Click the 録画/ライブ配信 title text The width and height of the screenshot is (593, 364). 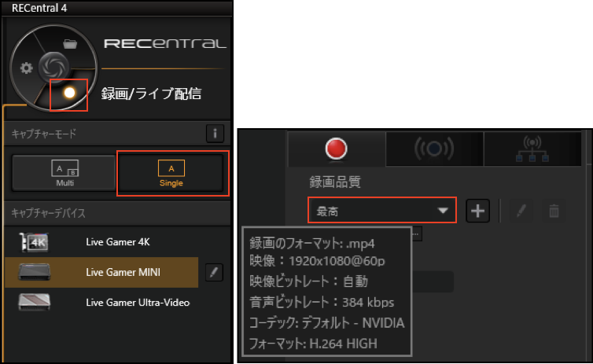[x=151, y=94]
